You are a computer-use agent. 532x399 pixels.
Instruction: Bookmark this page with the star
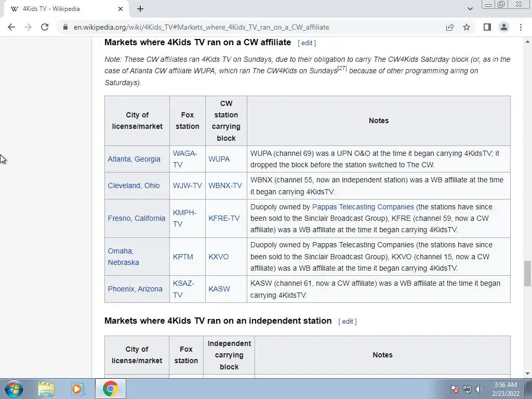[467, 27]
